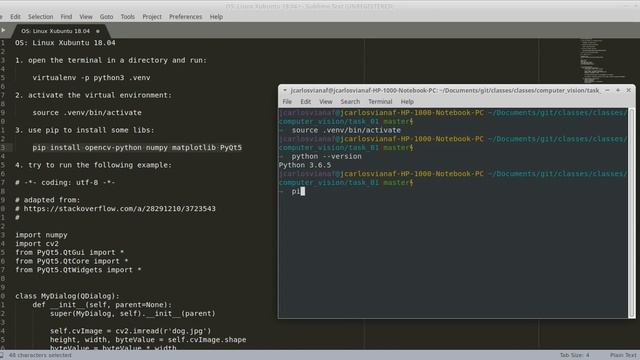Maximize the terminal window

click(618, 90)
